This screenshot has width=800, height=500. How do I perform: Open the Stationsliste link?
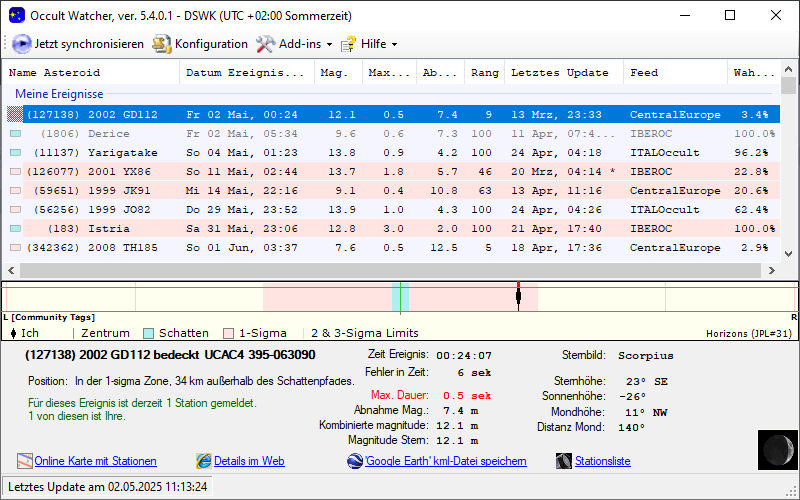[x=603, y=461]
